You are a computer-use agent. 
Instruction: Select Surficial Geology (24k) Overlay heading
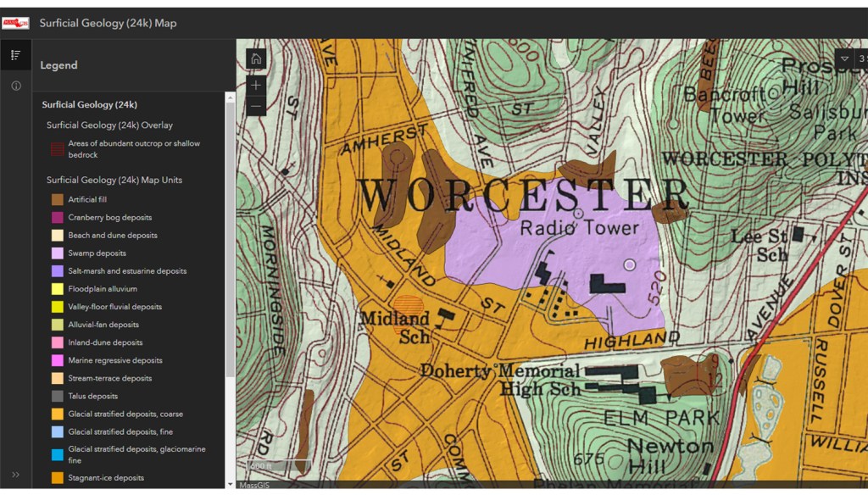(x=109, y=125)
